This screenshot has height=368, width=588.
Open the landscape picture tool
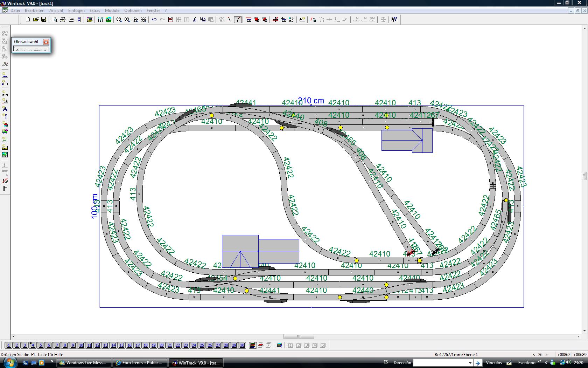pos(5,155)
